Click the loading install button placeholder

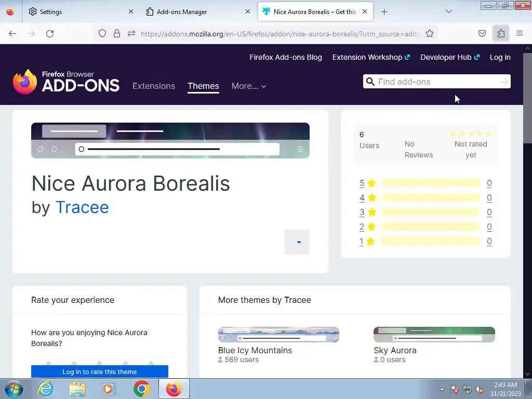coord(297,242)
